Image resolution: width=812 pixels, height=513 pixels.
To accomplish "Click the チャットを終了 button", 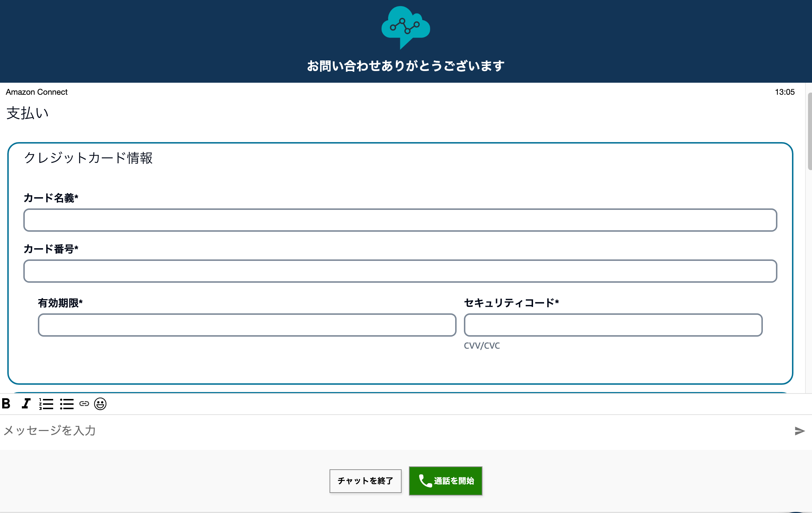I will pyautogui.click(x=365, y=481).
